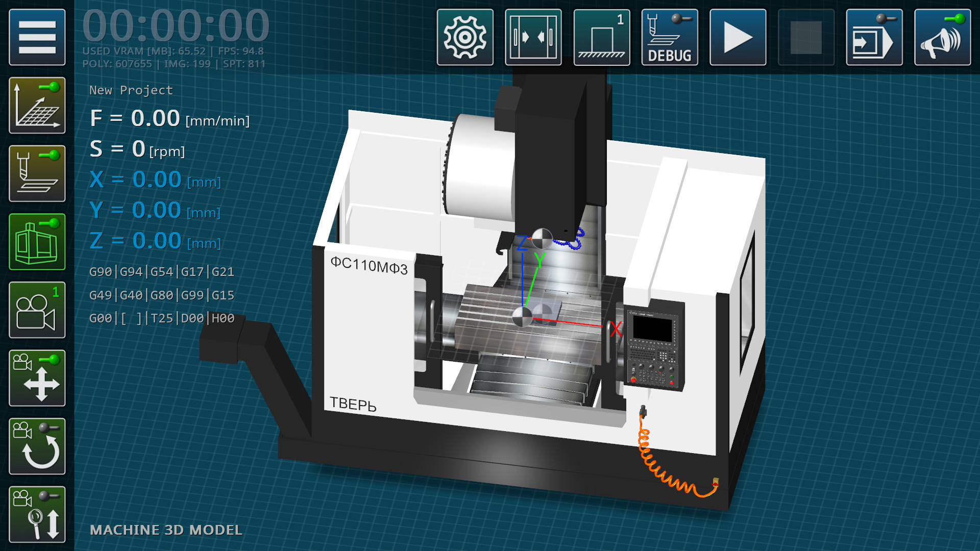Click the skip-to-end simulation icon
Viewport: 980px width, 551px height.
pos(874,37)
